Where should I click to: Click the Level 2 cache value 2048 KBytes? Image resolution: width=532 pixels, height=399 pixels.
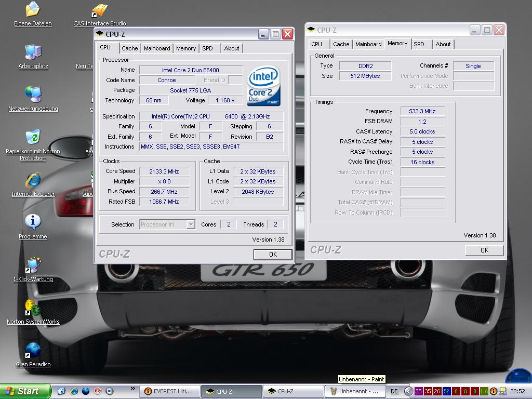pyautogui.click(x=258, y=192)
